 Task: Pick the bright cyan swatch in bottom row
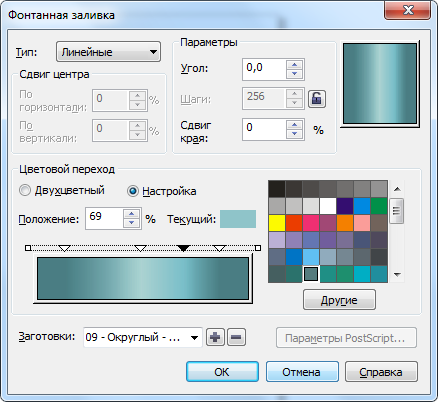click(362, 274)
